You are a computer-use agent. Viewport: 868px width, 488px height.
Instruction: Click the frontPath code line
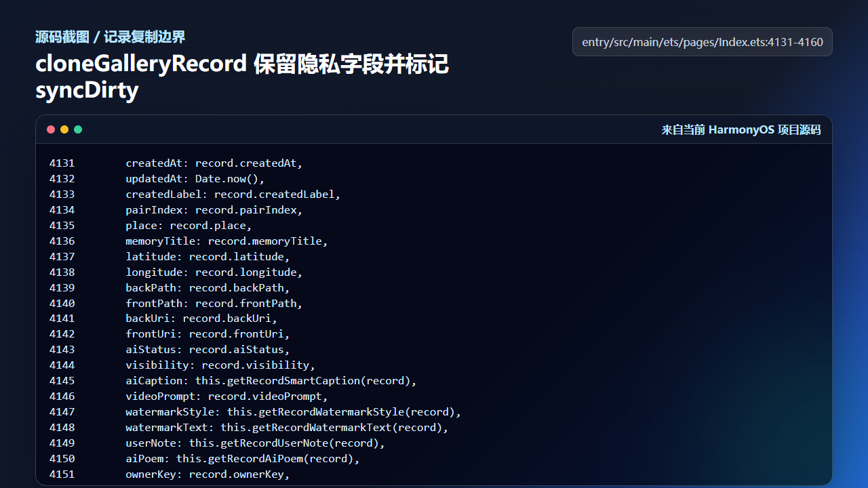pos(214,304)
